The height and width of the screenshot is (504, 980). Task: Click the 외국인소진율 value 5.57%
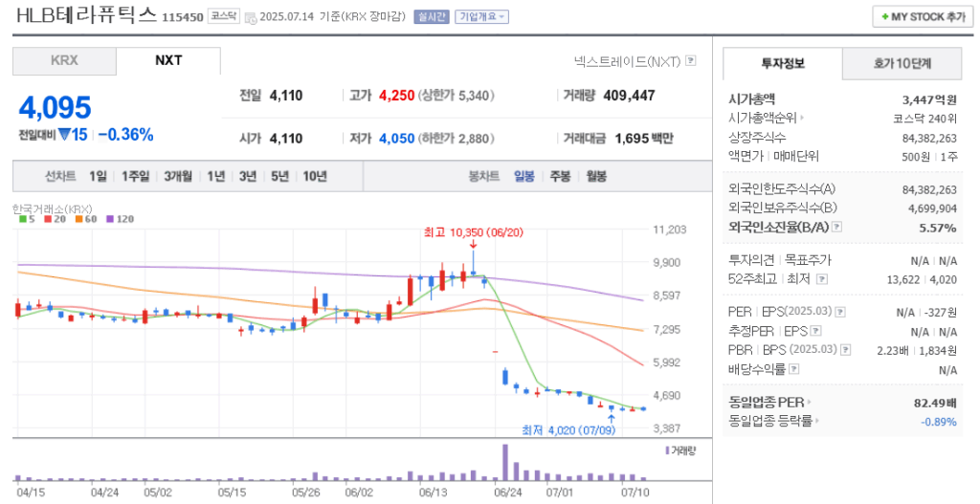point(938,228)
